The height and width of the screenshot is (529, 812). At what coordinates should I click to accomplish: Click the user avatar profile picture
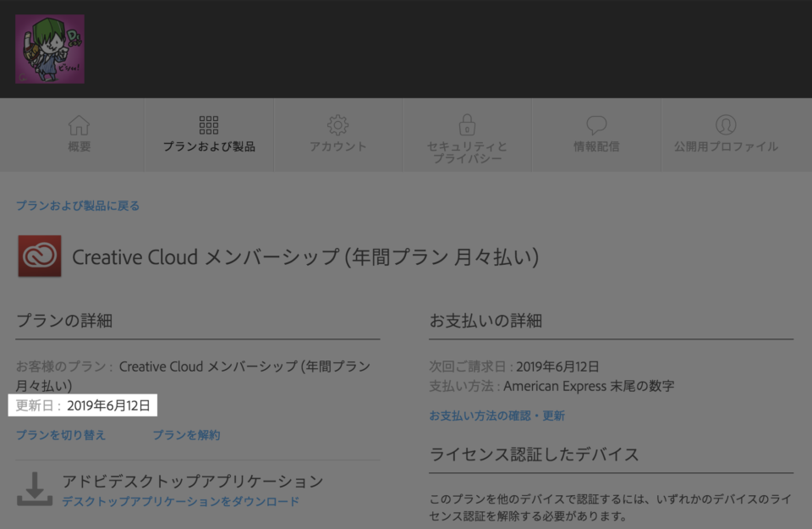click(x=50, y=49)
